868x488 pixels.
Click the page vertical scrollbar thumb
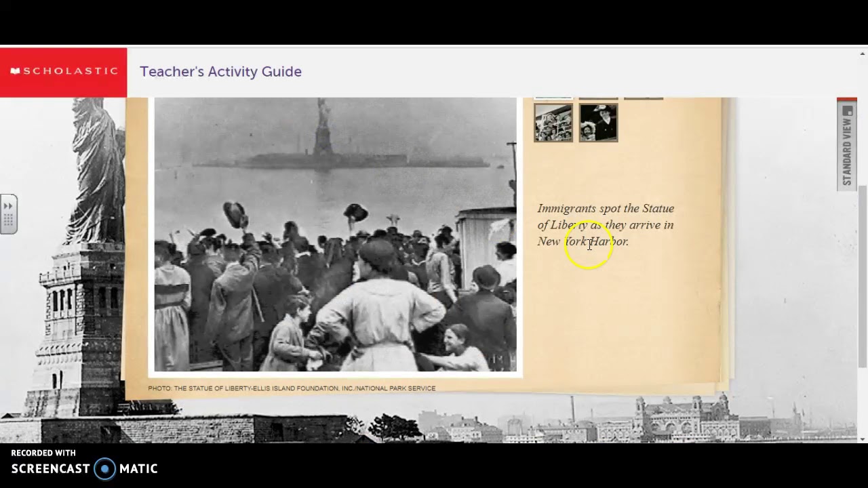[863, 277]
